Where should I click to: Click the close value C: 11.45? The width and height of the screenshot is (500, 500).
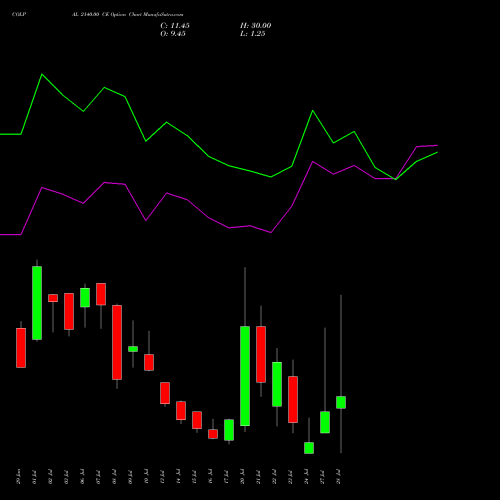click(175, 26)
